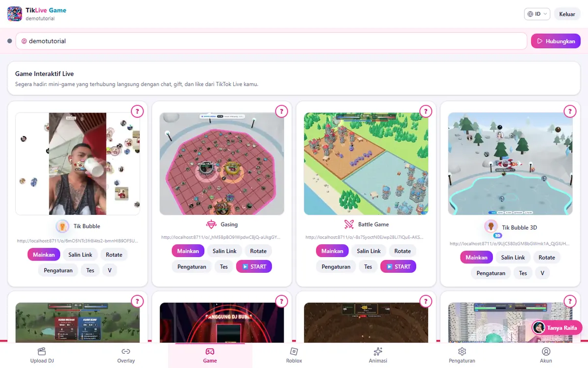Click the Pengaturan gear icon in bottom bar
This screenshot has width=588, height=368.
[462, 351]
